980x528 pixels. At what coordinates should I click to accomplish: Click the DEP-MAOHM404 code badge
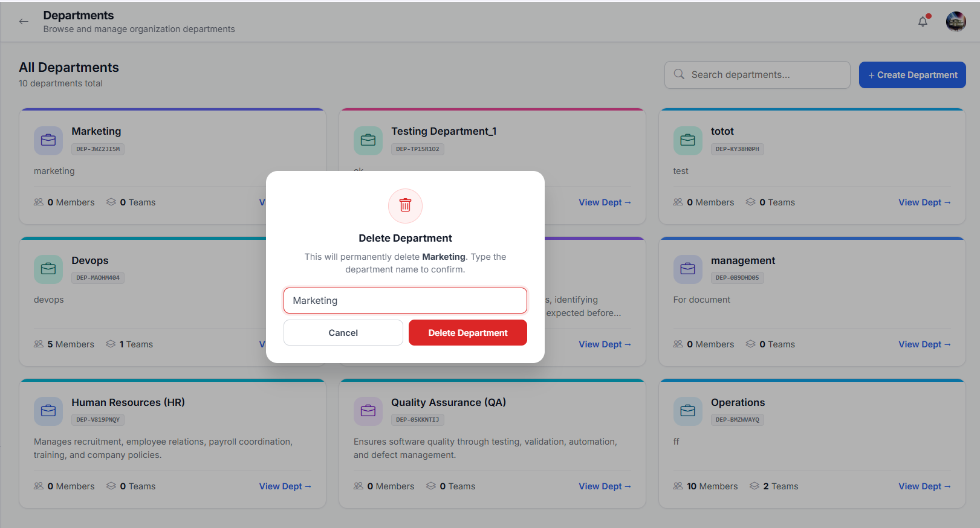[98, 278]
